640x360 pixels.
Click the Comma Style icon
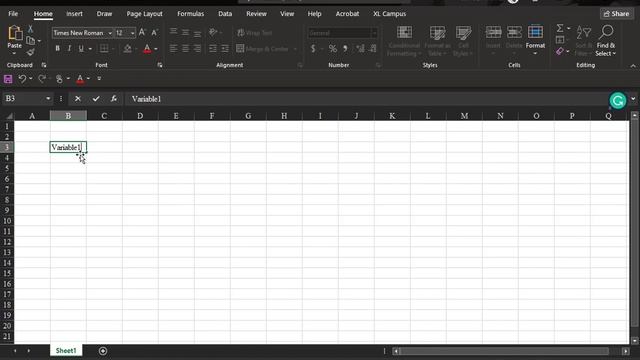point(345,49)
